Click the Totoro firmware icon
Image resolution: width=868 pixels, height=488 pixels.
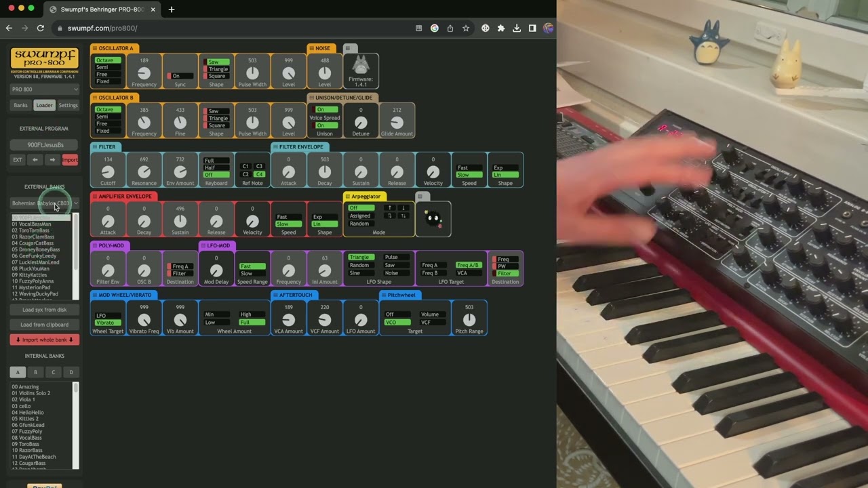tap(361, 65)
